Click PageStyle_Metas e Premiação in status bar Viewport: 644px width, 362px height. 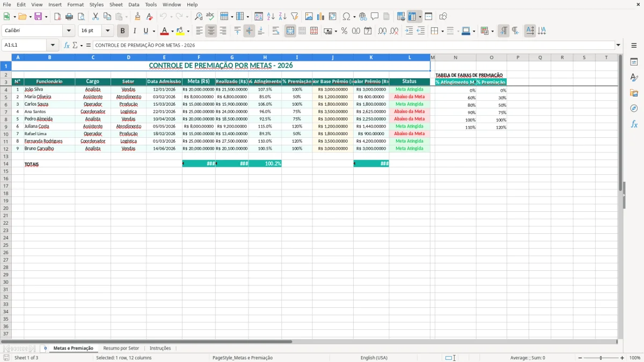[243, 358]
